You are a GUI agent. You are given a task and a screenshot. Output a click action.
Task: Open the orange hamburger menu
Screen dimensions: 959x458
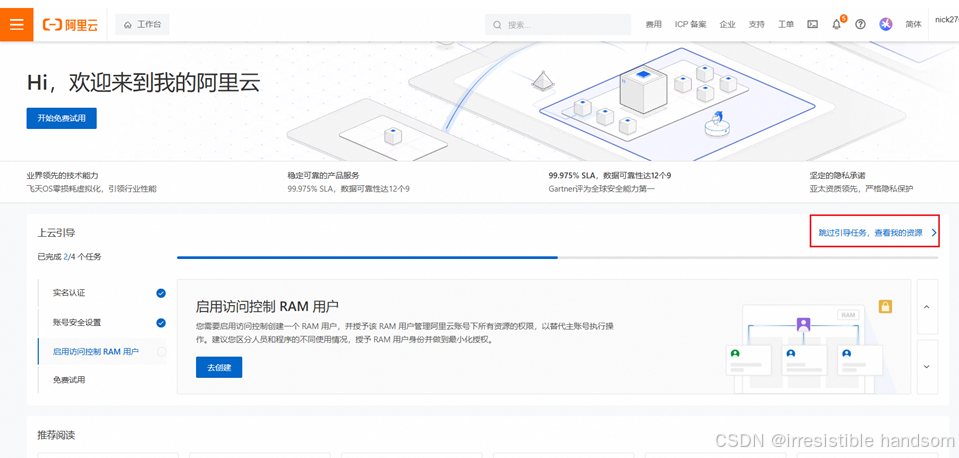(x=17, y=24)
